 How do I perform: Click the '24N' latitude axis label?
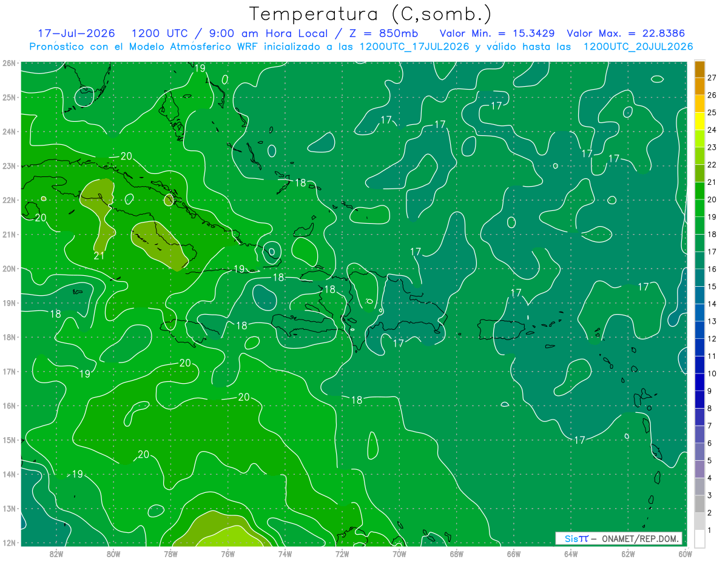[9, 132]
